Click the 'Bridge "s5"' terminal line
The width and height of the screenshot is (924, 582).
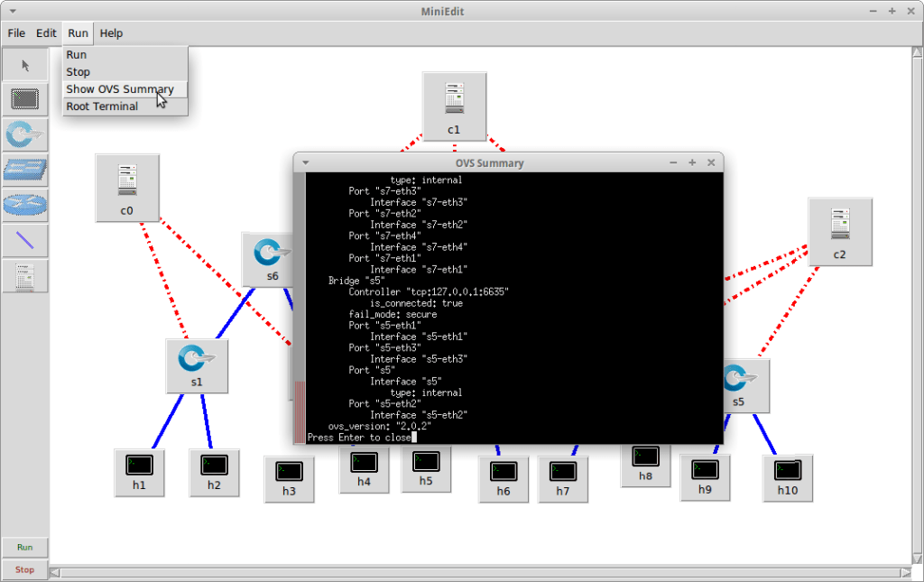click(356, 281)
